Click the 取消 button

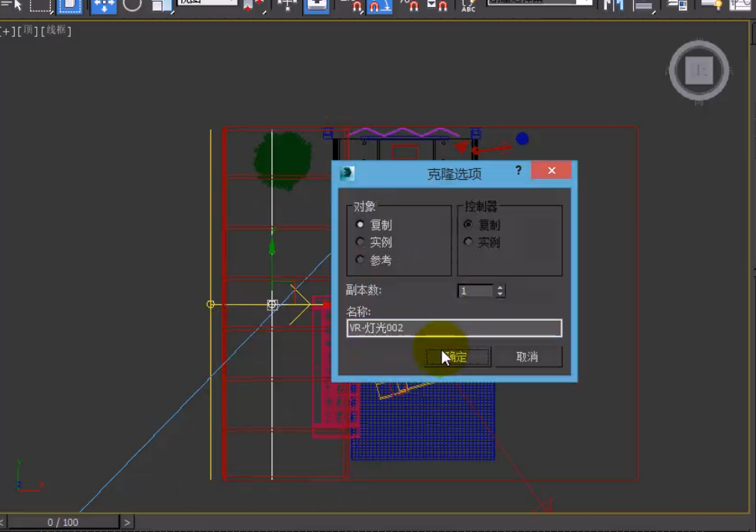click(528, 357)
